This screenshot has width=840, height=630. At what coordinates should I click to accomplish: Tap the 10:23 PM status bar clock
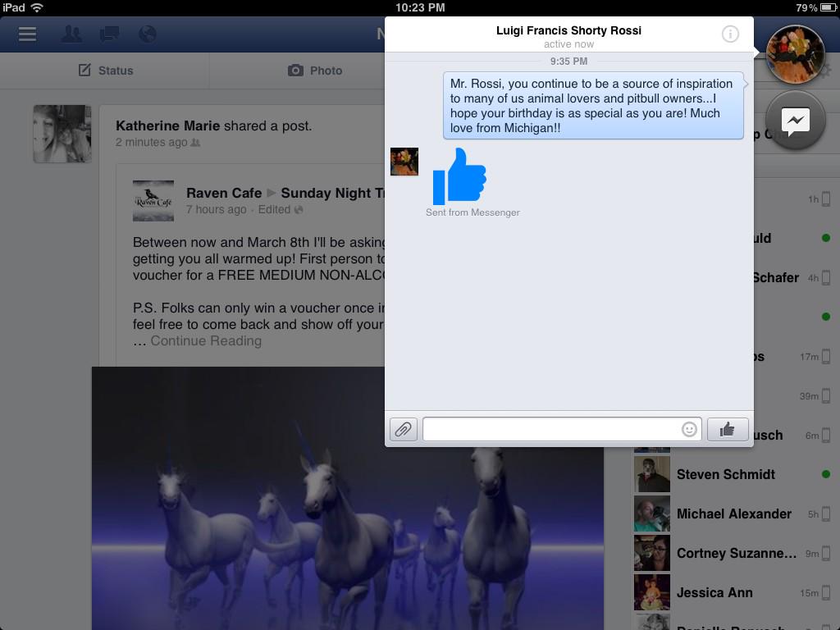click(x=420, y=7)
